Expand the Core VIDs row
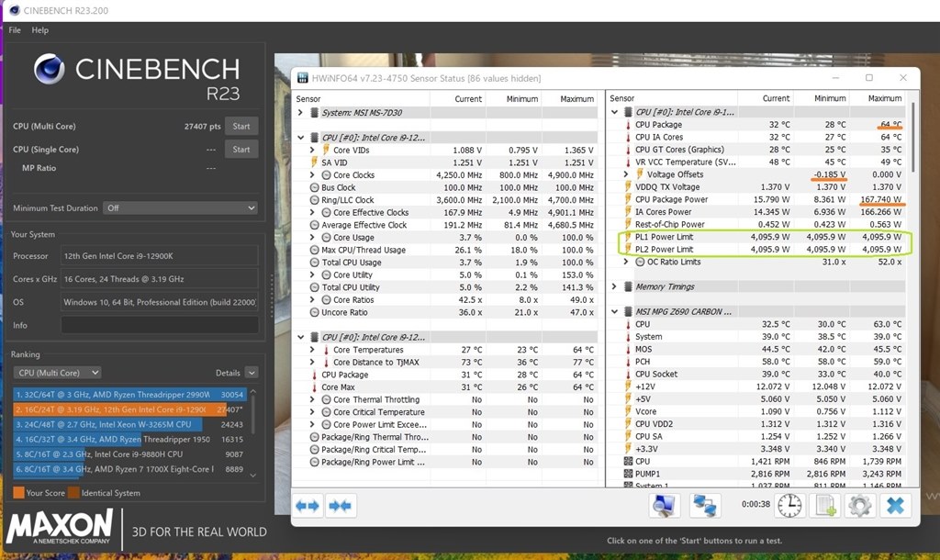Screen dimensions: 940x560 pyautogui.click(x=312, y=150)
